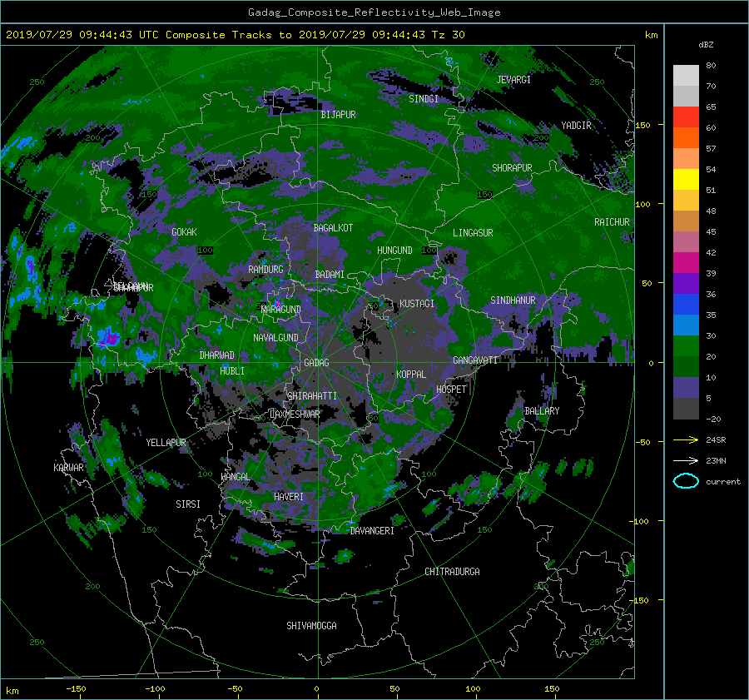The width and height of the screenshot is (749, 700).
Task: Click the RAICHUR city label
Action: pos(612,222)
